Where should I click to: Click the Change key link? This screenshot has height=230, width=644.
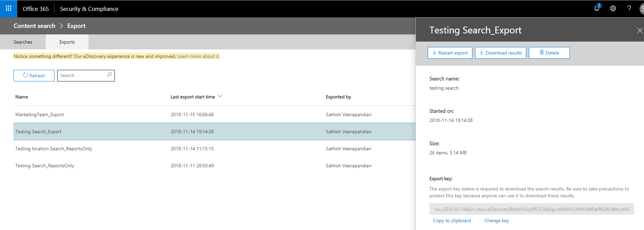click(497, 220)
